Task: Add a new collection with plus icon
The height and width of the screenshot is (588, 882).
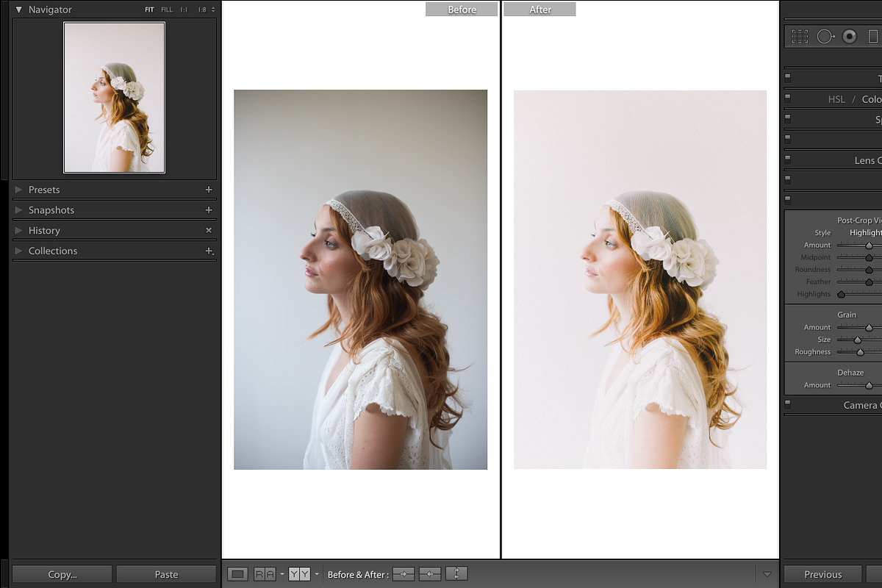Action: pos(209,251)
